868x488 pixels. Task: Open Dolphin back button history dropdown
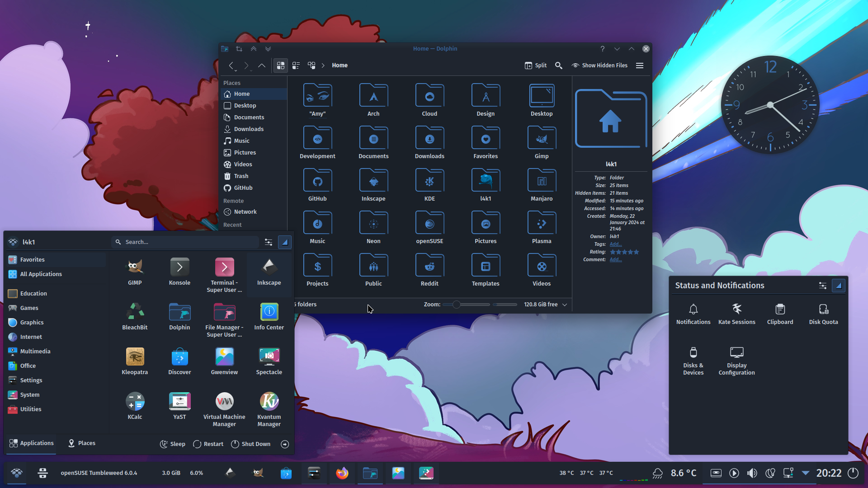pyautogui.click(x=236, y=70)
